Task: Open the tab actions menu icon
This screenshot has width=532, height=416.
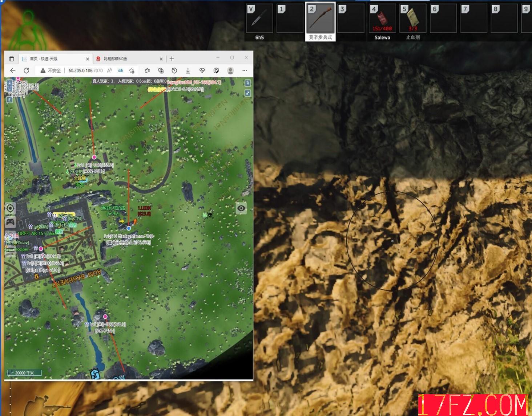Action: click(x=11, y=59)
